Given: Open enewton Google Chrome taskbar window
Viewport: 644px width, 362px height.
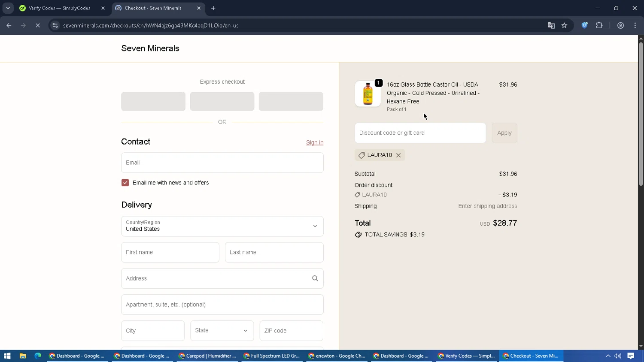Looking at the screenshot, I should (338, 356).
